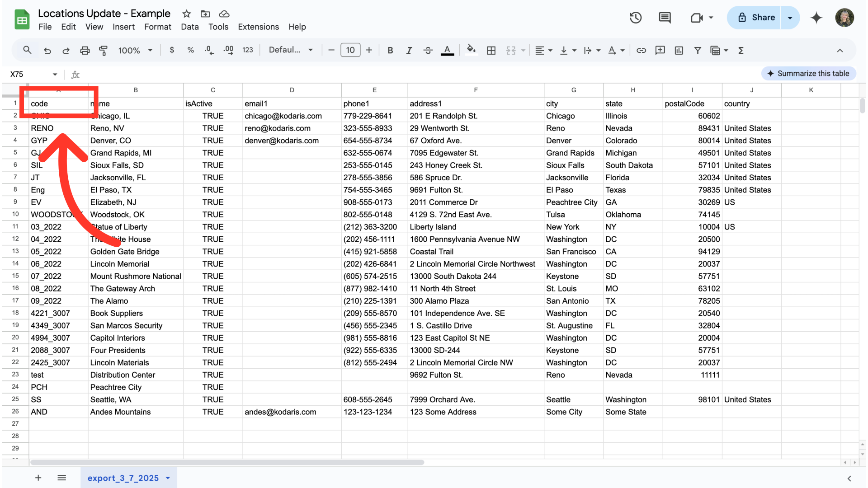
Task: Open the fill color paint bucket
Action: [x=471, y=50]
